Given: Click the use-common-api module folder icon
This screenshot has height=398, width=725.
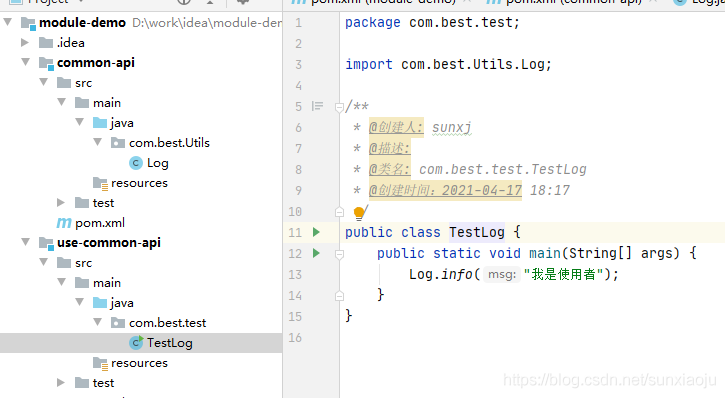Looking at the screenshot, I should click(x=46, y=243).
